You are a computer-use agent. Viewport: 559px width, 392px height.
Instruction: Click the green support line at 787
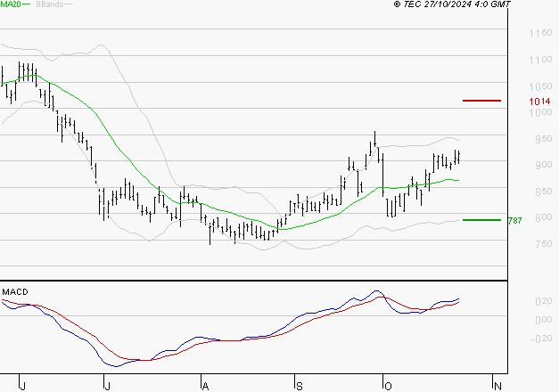(x=481, y=220)
